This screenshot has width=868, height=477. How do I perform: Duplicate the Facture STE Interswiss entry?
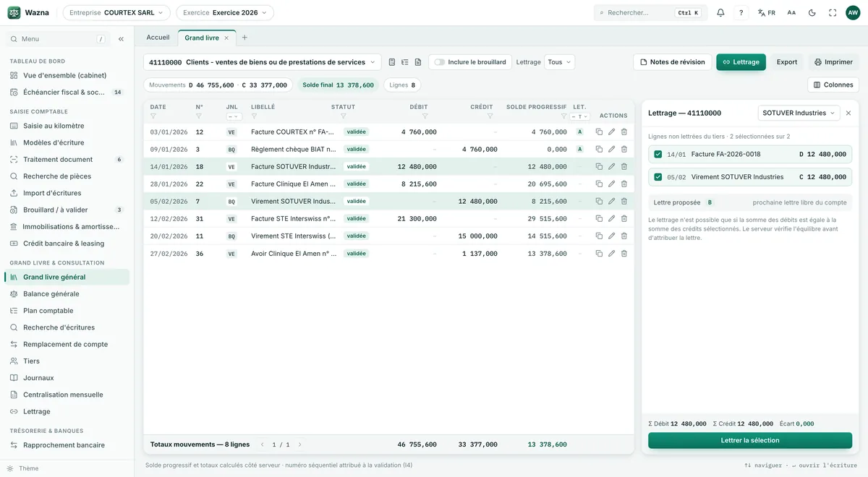click(599, 219)
